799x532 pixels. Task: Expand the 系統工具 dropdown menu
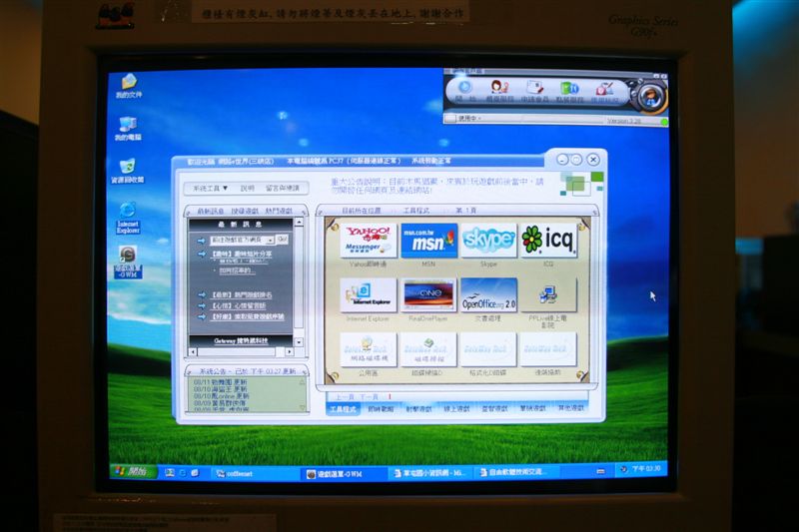[x=210, y=188]
